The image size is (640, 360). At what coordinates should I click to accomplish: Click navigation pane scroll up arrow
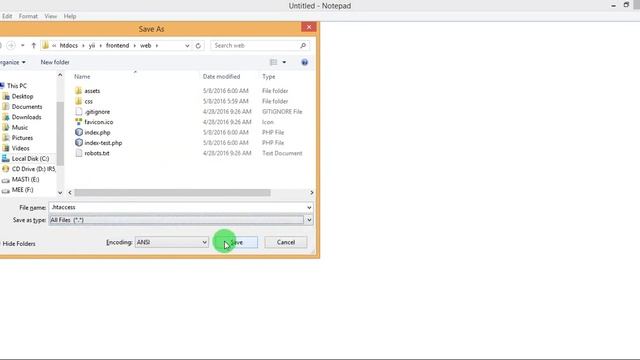click(60, 75)
